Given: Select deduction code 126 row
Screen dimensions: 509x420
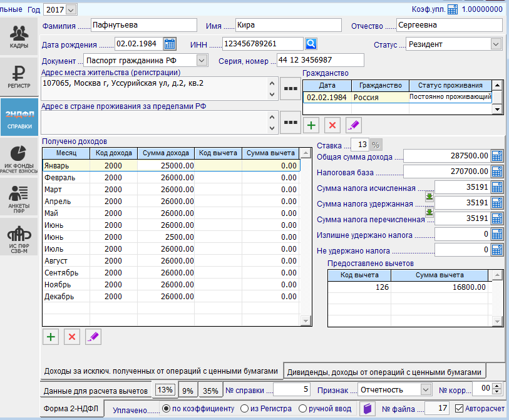Looking at the screenshot, I should pos(408,287).
